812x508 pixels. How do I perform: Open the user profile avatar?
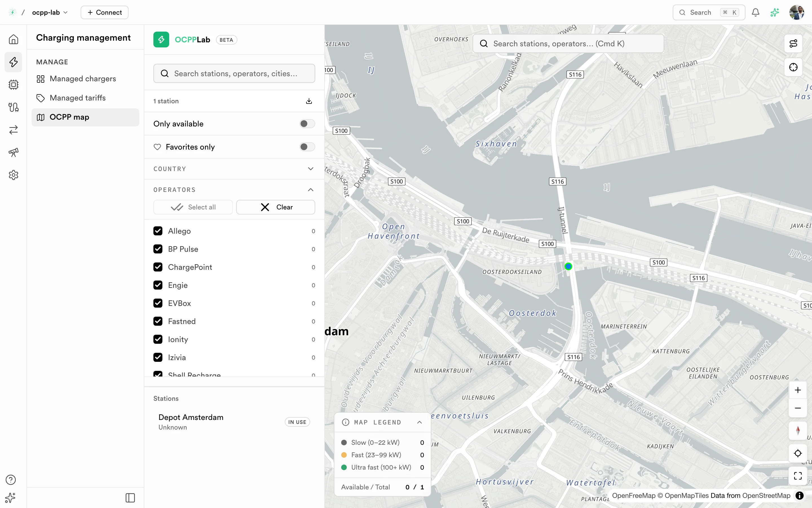[x=796, y=12]
